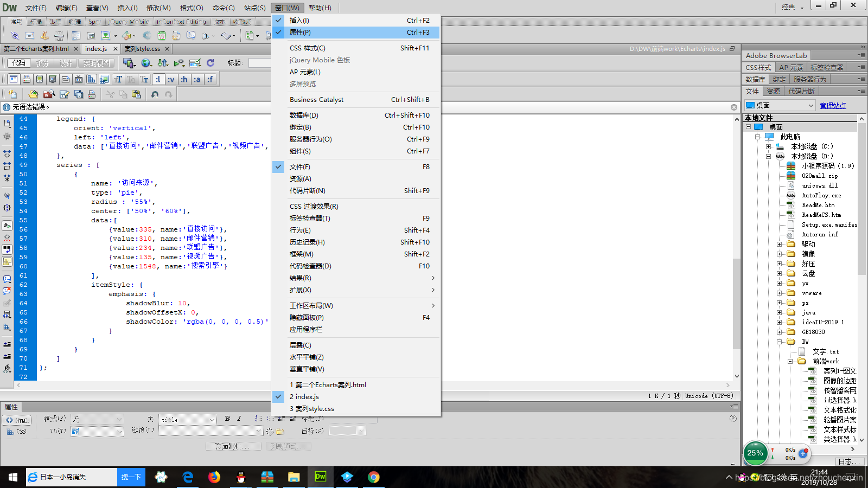Switch to 3 案列style.css in Window menu

(355, 409)
